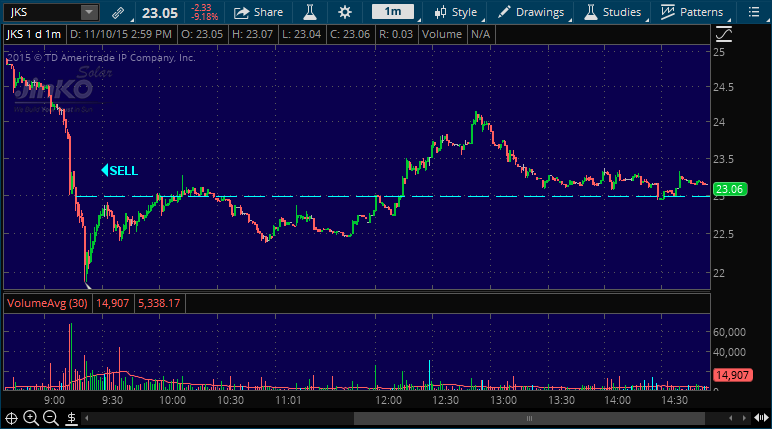
Task: Open the Style menu
Action: point(456,12)
